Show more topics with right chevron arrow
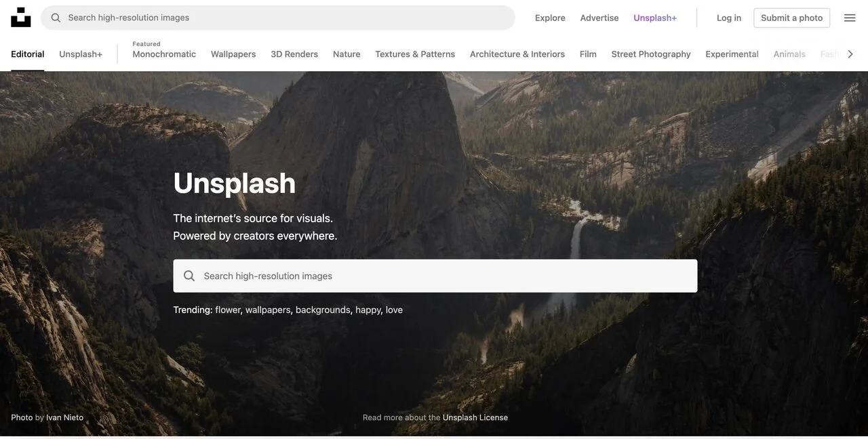The width and height of the screenshot is (868, 439). (850, 54)
